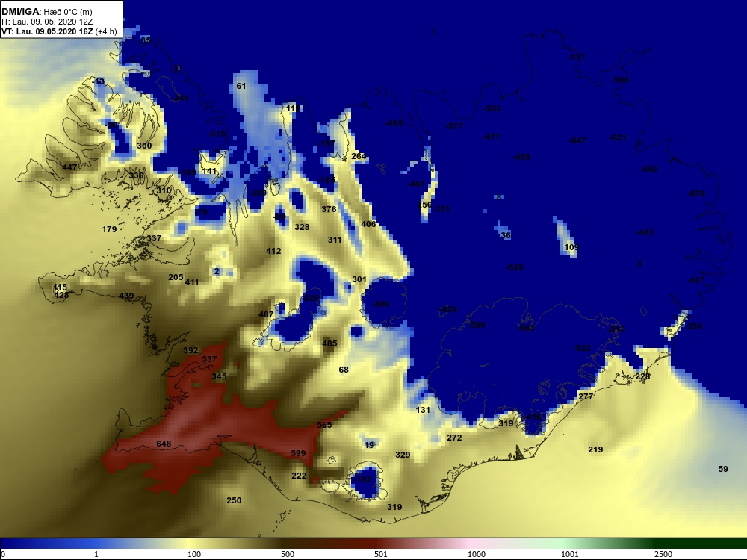Click the title text 'DMI/IGA: Hæð 0°C (m)'
Image resolution: width=747 pixels, height=560 pixels.
coord(47,11)
